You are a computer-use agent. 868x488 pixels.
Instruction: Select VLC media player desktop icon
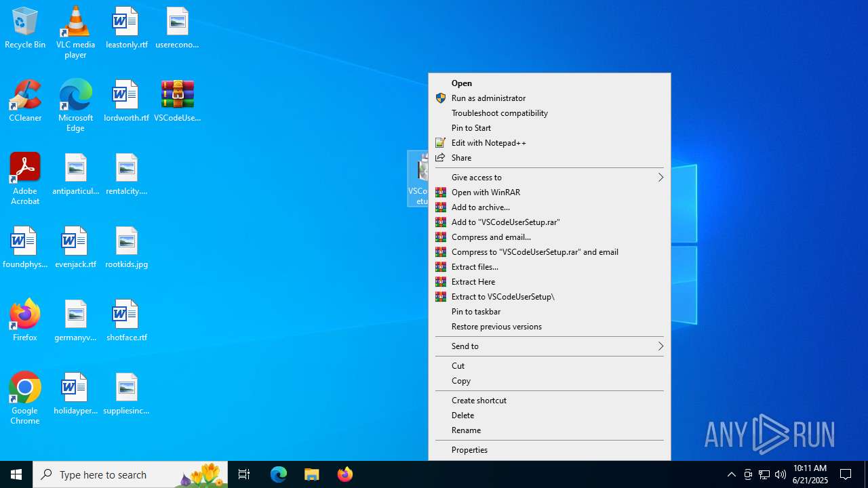click(75, 33)
